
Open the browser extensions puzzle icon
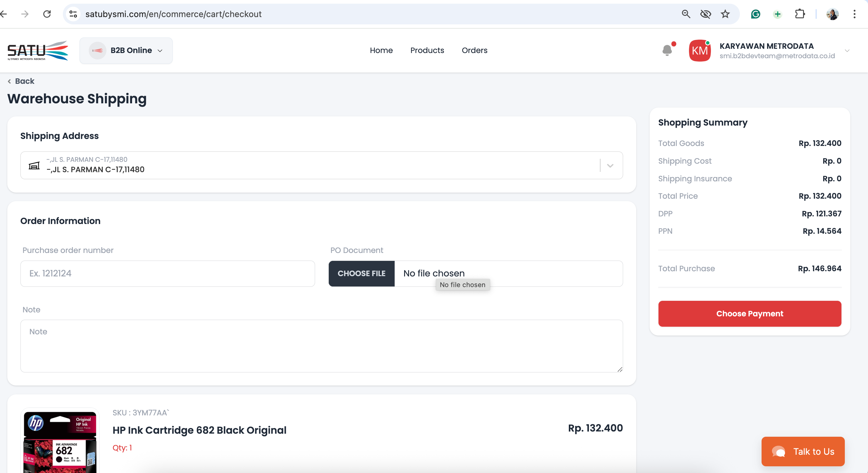pyautogui.click(x=800, y=14)
